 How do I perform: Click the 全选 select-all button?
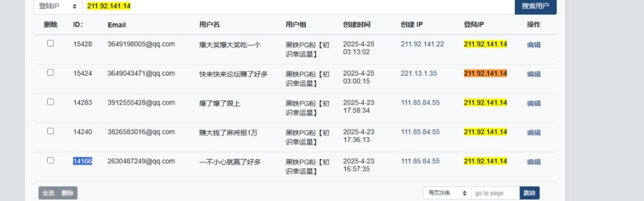pyautogui.click(x=48, y=193)
